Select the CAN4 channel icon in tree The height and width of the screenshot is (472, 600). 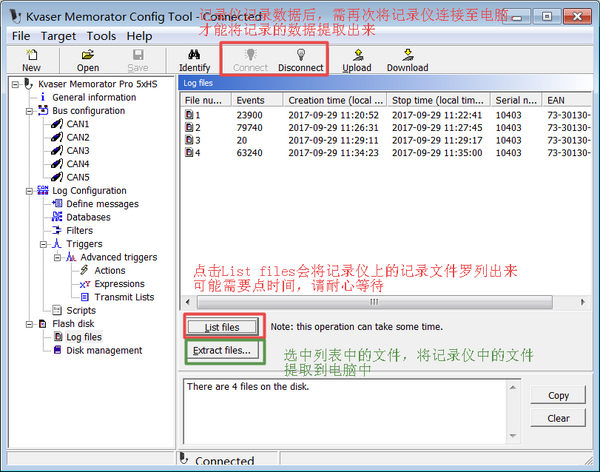coord(57,164)
